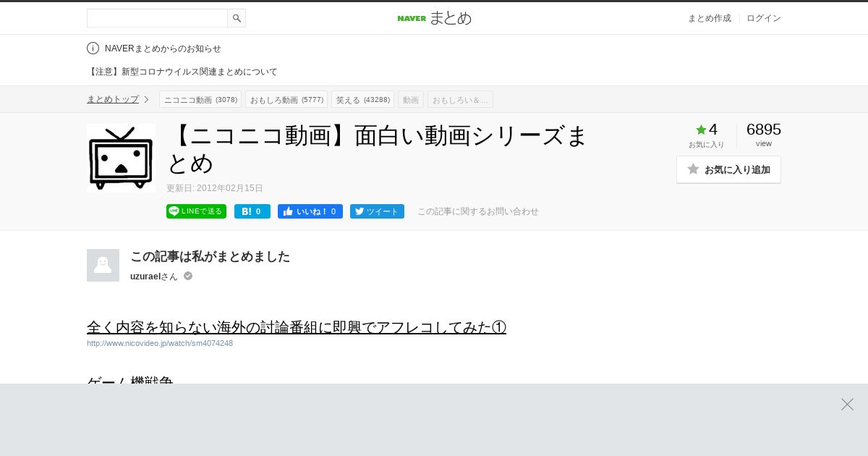This screenshot has width=868, height=456.
Task: Close the bottom banner overlay
Action: (847, 404)
